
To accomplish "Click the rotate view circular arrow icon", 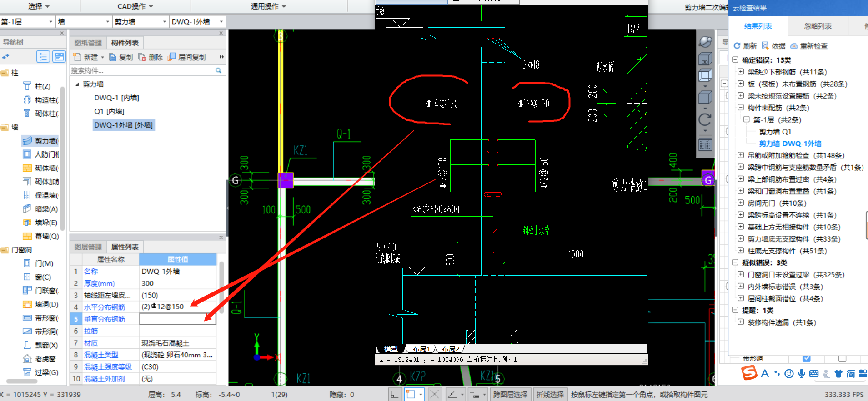I will 705,120.
